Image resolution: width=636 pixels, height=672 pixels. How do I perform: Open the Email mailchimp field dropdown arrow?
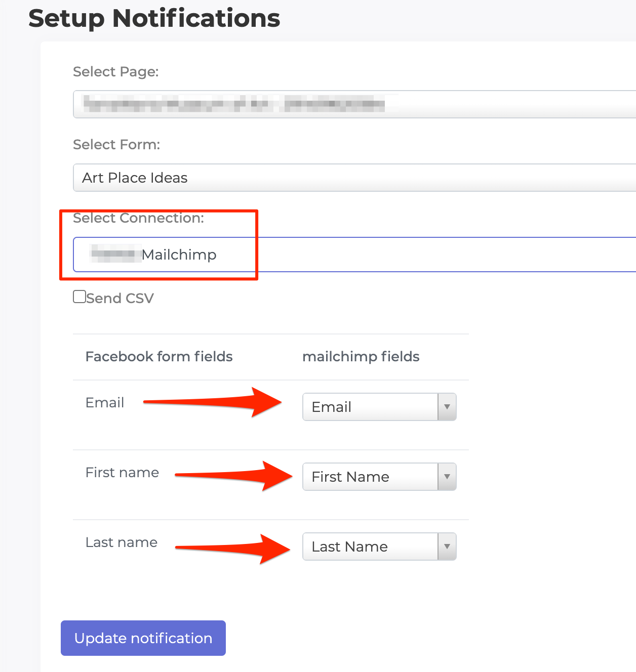[446, 407]
